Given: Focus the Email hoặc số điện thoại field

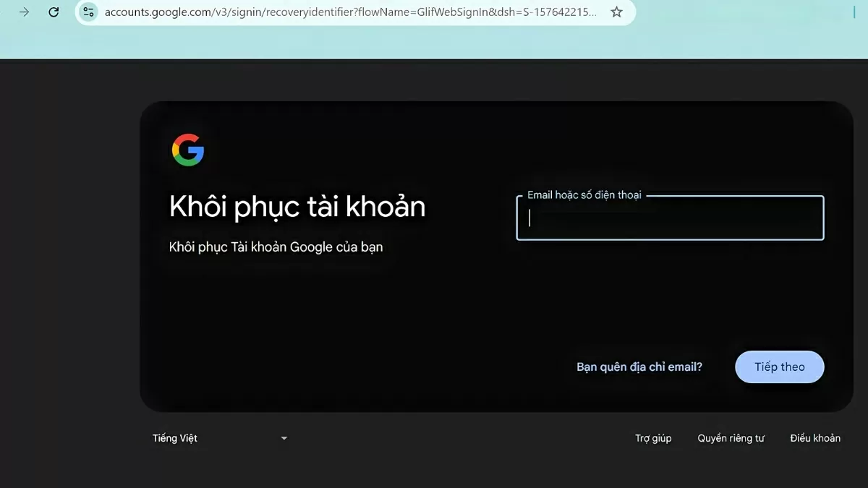Looking at the screenshot, I should click(670, 218).
